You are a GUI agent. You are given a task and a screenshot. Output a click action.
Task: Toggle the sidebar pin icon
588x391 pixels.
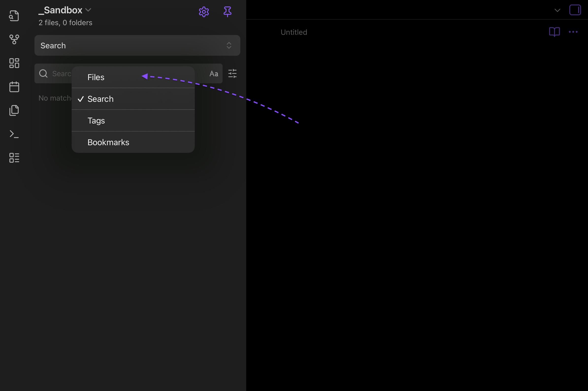(227, 12)
